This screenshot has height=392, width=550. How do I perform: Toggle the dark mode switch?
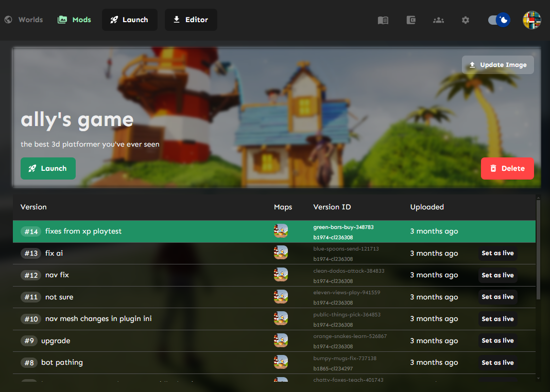click(x=499, y=20)
